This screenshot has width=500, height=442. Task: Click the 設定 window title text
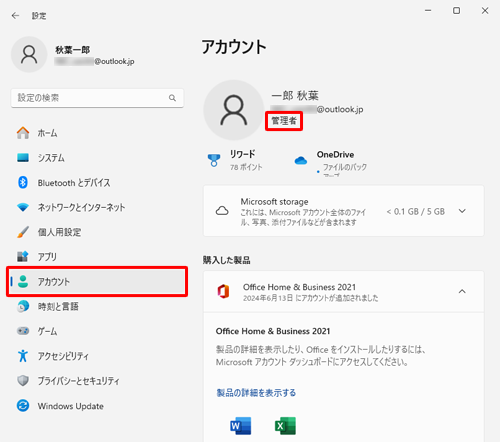pos(39,16)
